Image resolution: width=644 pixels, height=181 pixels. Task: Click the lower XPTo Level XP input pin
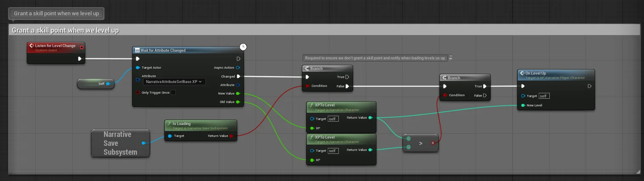point(312,160)
